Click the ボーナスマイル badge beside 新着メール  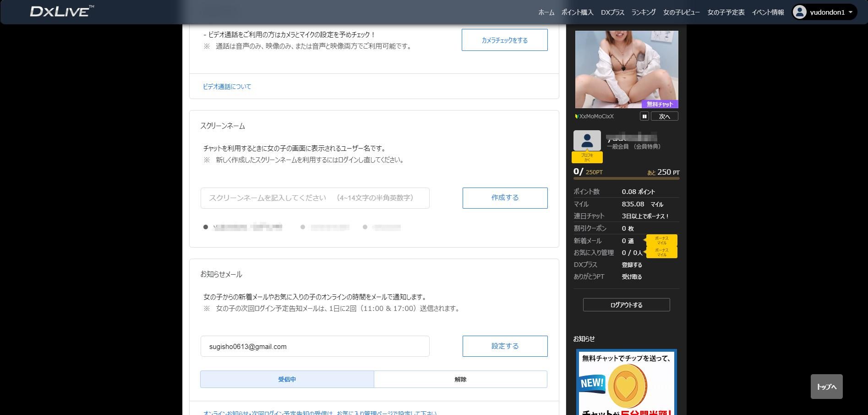[x=661, y=240]
